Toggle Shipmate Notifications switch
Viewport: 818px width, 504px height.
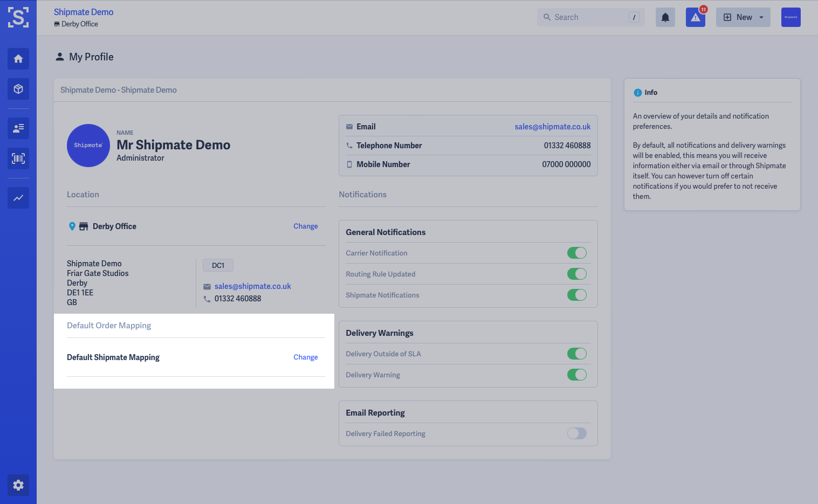pos(577,295)
